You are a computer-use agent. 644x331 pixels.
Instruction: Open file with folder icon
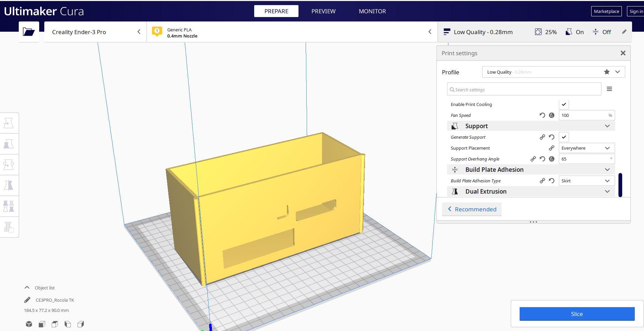point(29,32)
